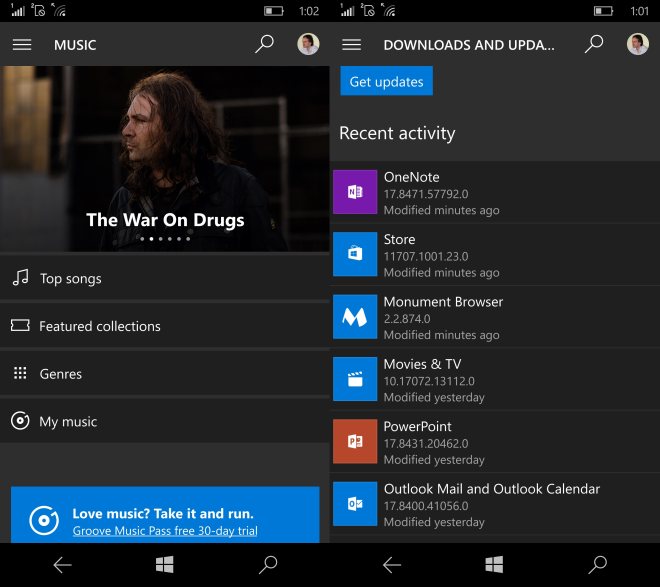Screen dimensions: 660x587
Task: Tap bottom search button on right phone
Action: pyautogui.click(x=597, y=565)
